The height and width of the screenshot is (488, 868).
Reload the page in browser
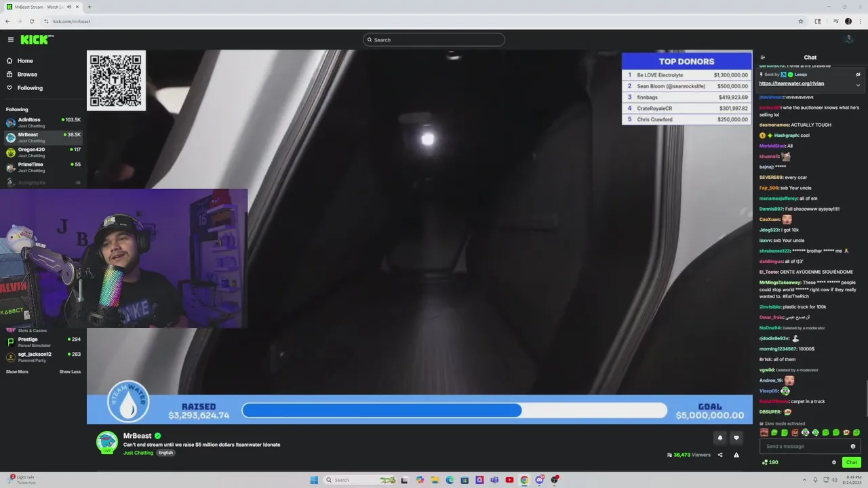(x=31, y=21)
